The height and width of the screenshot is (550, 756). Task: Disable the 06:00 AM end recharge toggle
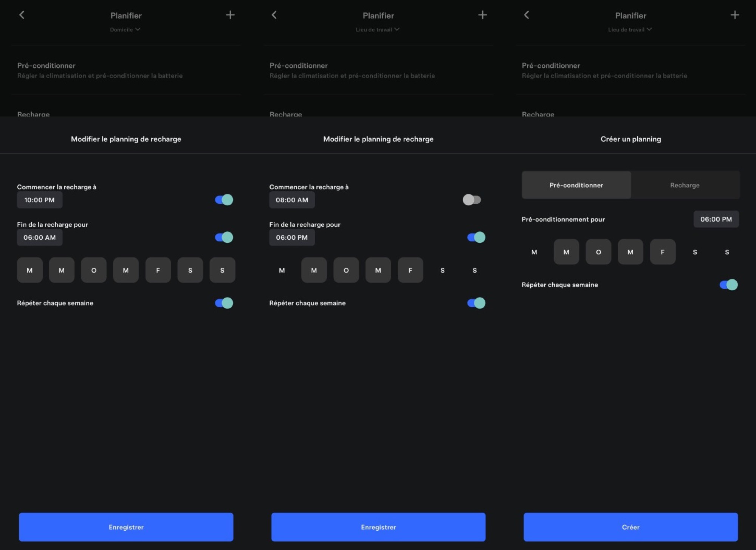coord(224,237)
